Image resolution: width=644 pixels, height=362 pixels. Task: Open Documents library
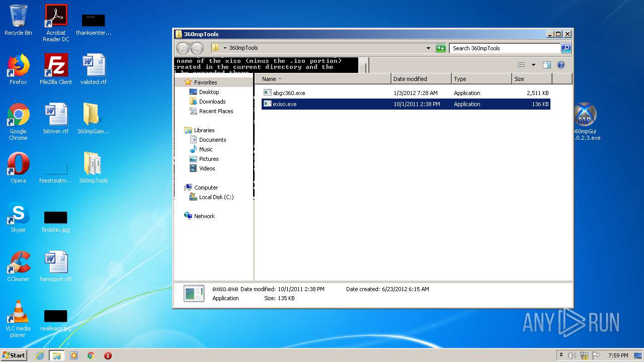click(x=212, y=140)
